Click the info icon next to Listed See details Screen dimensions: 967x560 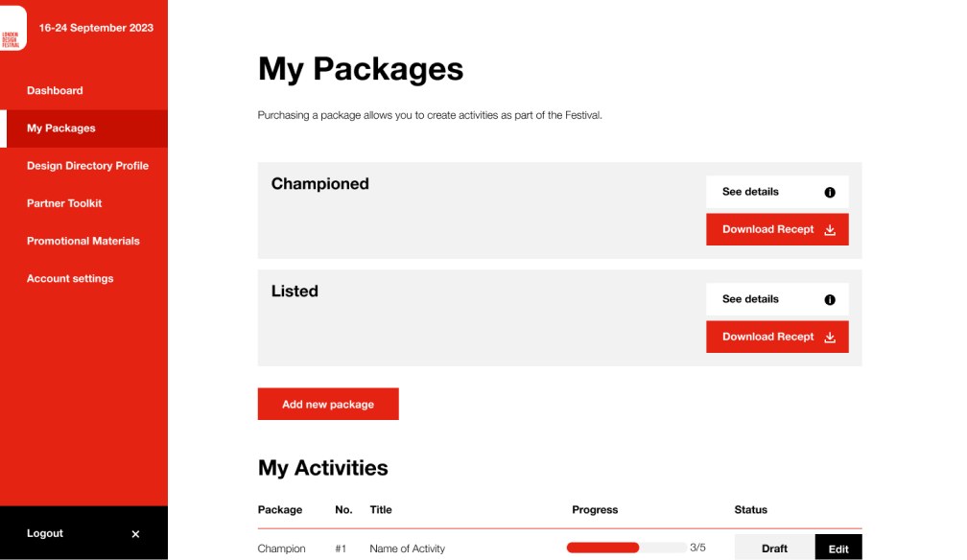point(829,299)
